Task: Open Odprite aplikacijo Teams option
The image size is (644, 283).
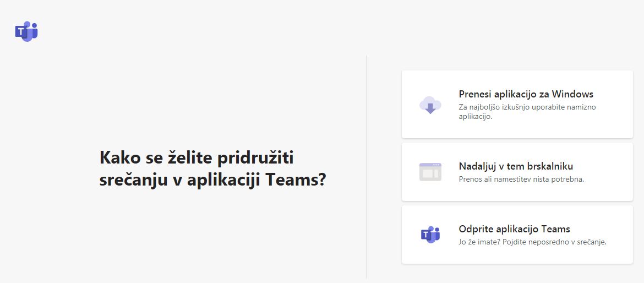Action: click(x=517, y=235)
